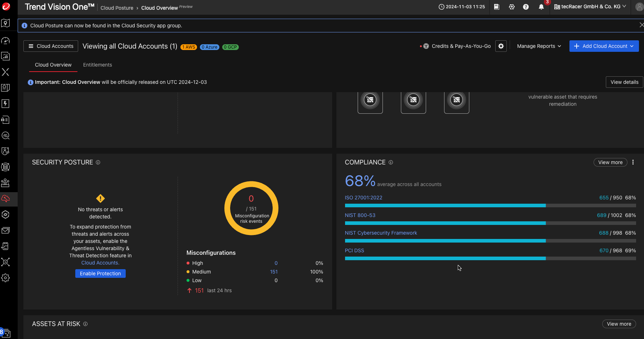This screenshot has height=339, width=644.
Task: Click View details button
Action: click(x=624, y=82)
